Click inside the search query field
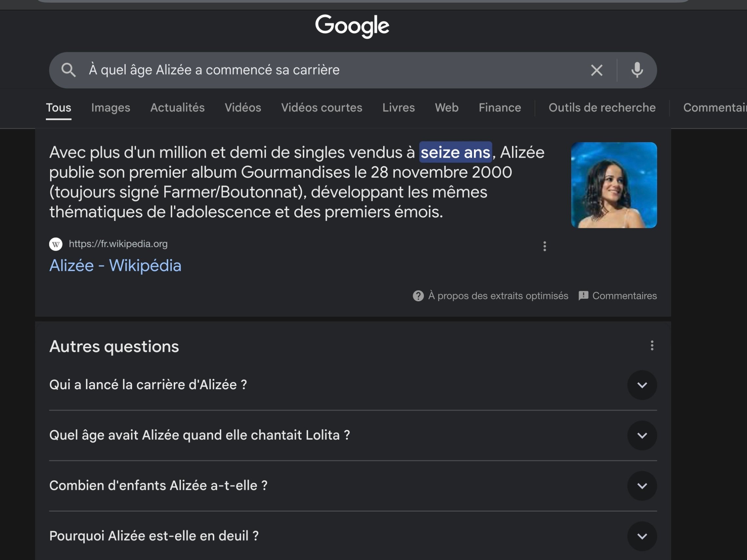The image size is (747, 560). pyautogui.click(x=304, y=70)
